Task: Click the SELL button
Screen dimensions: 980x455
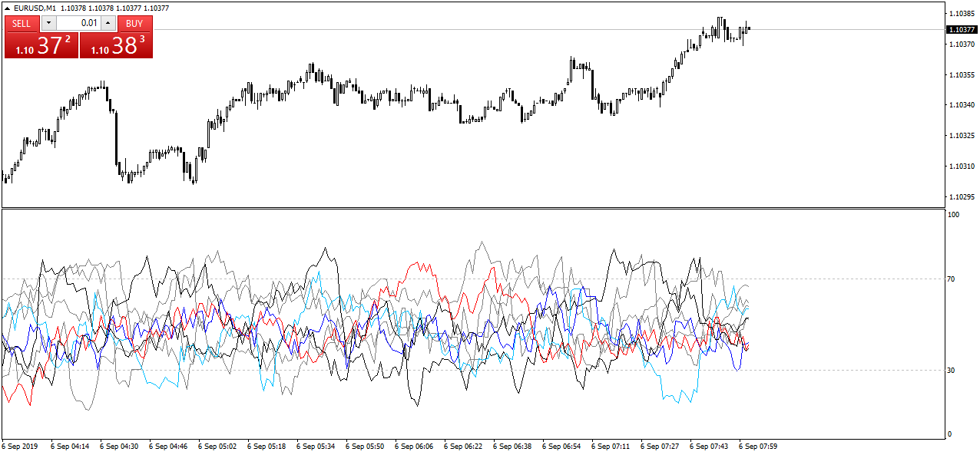Action: (x=22, y=24)
